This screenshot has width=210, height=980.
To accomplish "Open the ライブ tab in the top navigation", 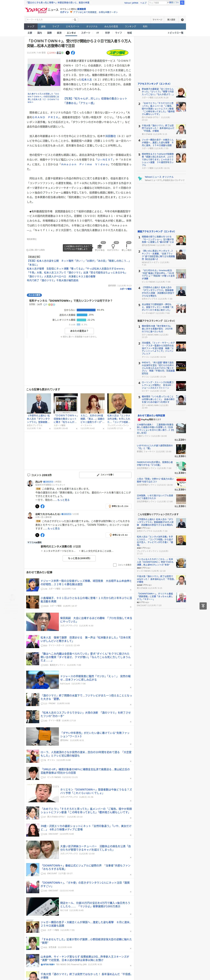I will [x=56, y=27].
